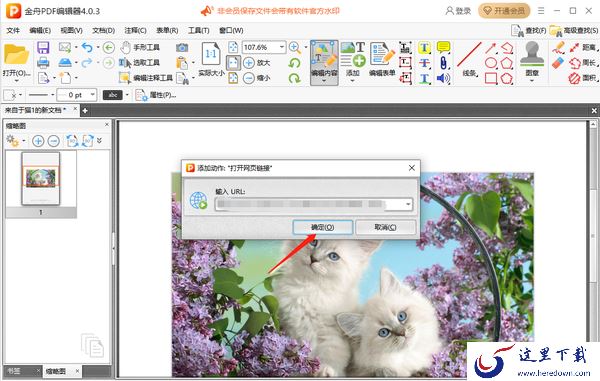This screenshot has height=381, width=600.
Task: Toggle the Fit Width view mode icon
Action: tap(233, 62)
